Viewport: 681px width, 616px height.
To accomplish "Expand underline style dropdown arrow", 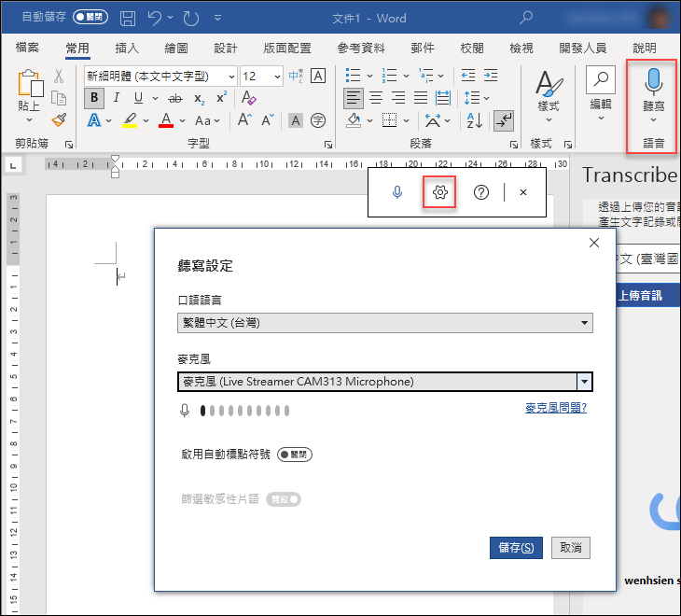I will click(x=155, y=98).
